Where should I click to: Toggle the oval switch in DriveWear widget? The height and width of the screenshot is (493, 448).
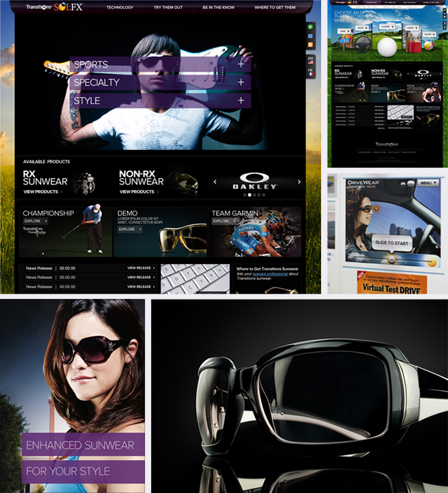[410, 183]
